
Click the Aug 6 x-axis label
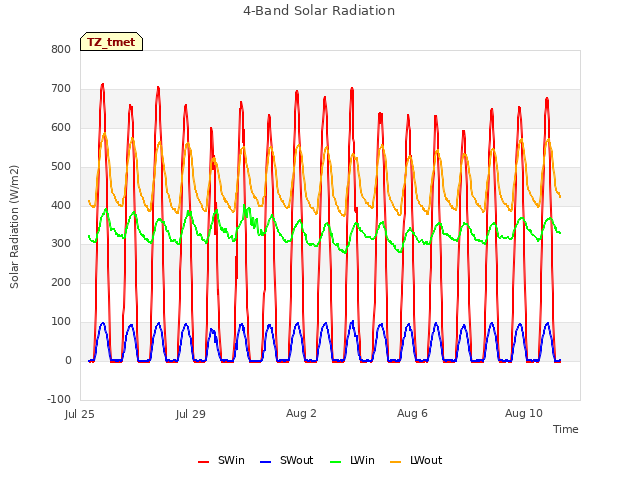[412, 413]
